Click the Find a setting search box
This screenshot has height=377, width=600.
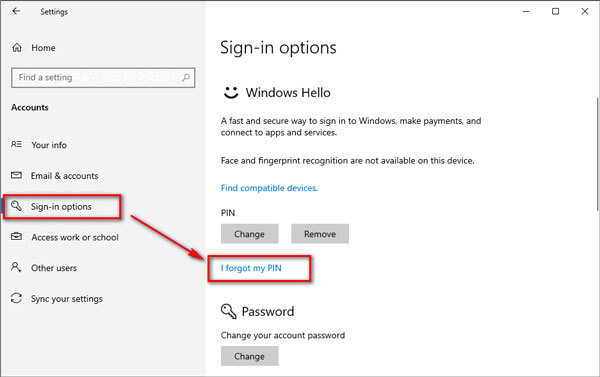coord(103,78)
